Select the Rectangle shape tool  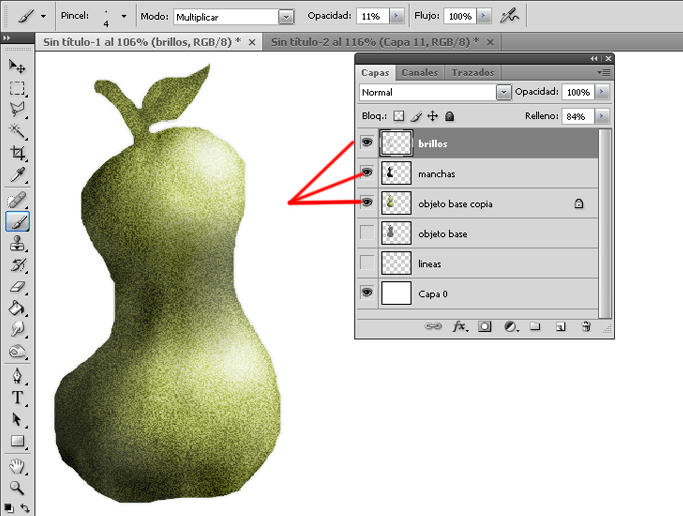tap(17, 441)
